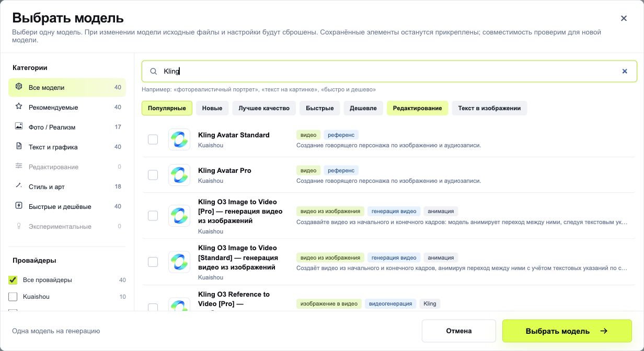The width and height of the screenshot is (644, 351).
Task: Toggle the Текст в изображении filter chip
Action: [489, 108]
